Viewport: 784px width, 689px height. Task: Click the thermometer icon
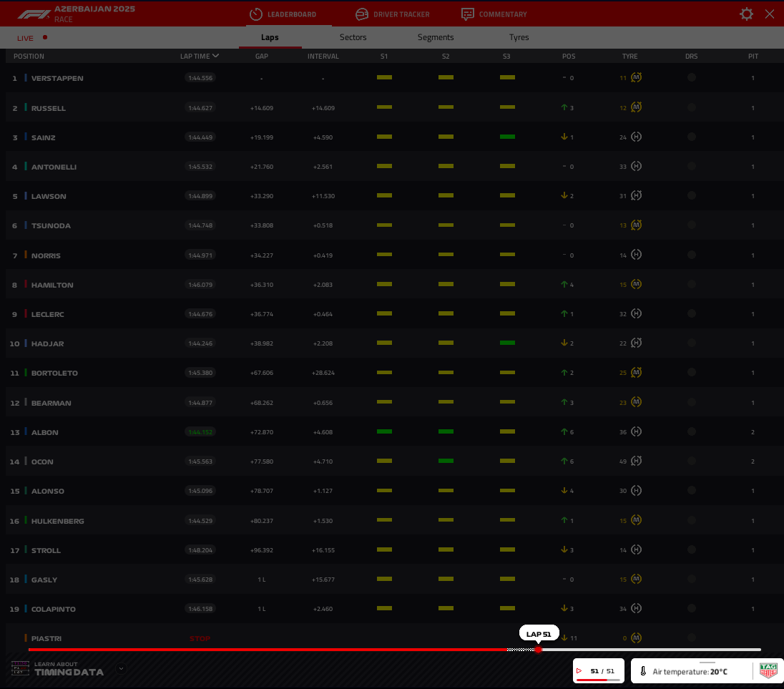tap(643, 671)
